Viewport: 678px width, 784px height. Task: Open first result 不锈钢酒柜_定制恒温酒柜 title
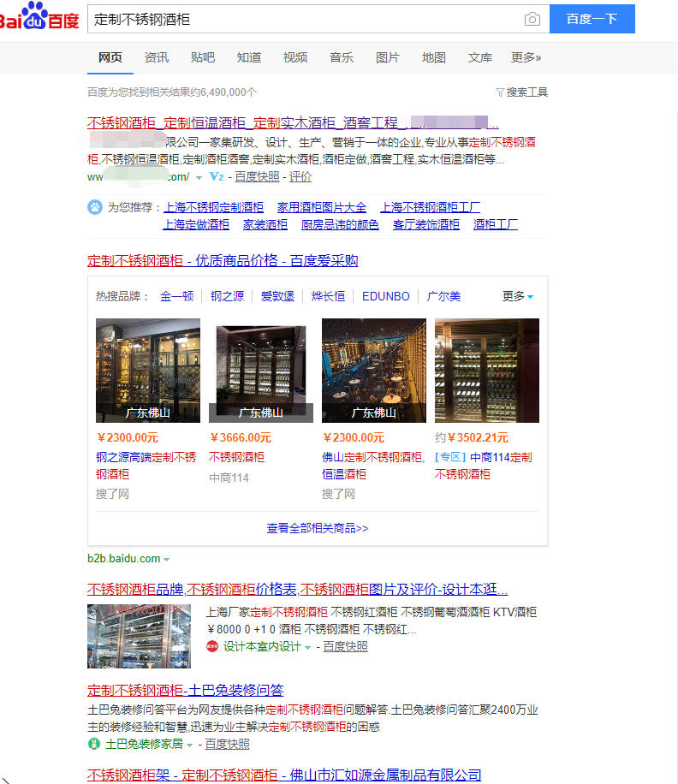coord(293,122)
